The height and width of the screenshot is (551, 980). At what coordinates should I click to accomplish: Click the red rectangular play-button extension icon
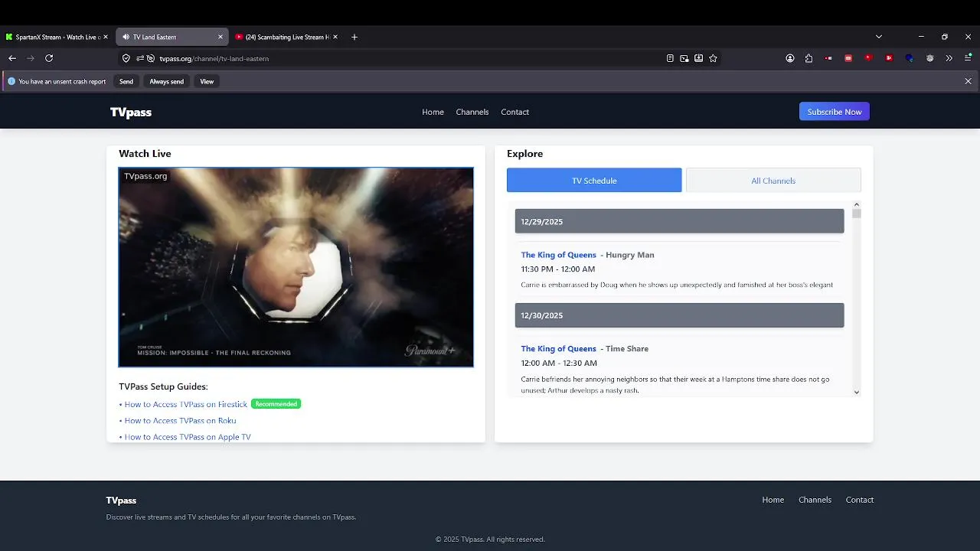889,58
